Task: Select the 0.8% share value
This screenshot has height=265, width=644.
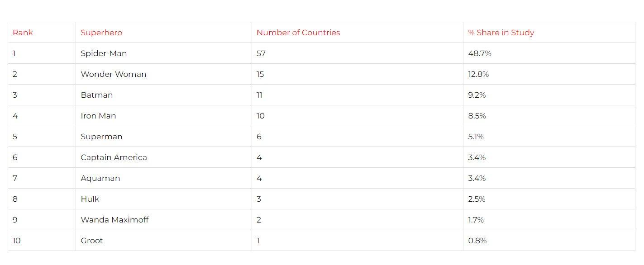Action: click(477, 241)
